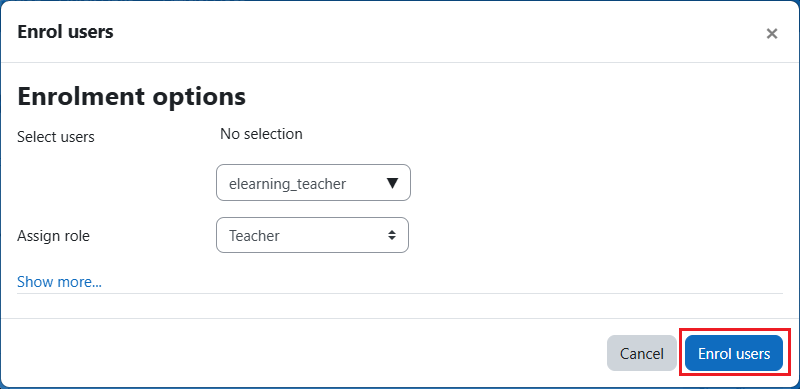Image resolution: width=800 pixels, height=389 pixels.
Task: Click the blue Enrol users button
Action: pyautogui.click(x=734, y=353)
